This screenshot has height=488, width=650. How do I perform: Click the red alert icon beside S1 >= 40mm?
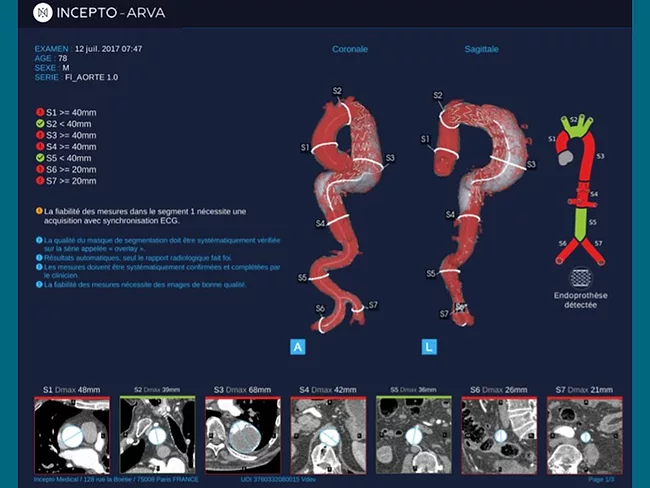click(x=38, y=112)
